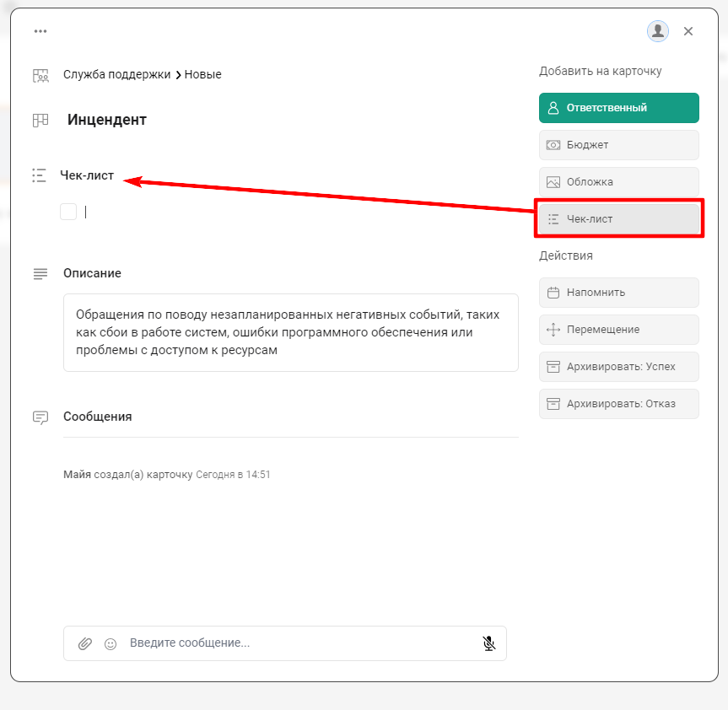The height and width of the screenshot is (710, 728).
Task: Choose Архивировать: Успех
Action: tap(618, 367)
